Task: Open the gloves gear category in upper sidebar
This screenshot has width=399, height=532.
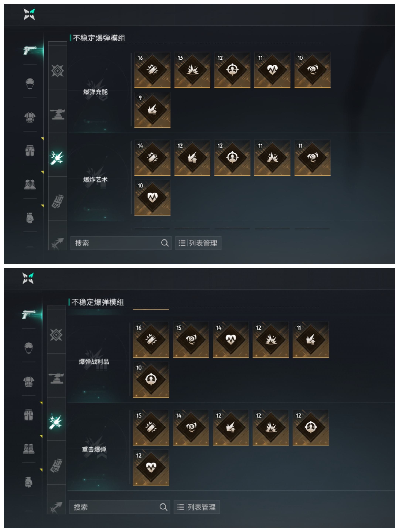Action: pyautogui.click(x=30, y=218)
